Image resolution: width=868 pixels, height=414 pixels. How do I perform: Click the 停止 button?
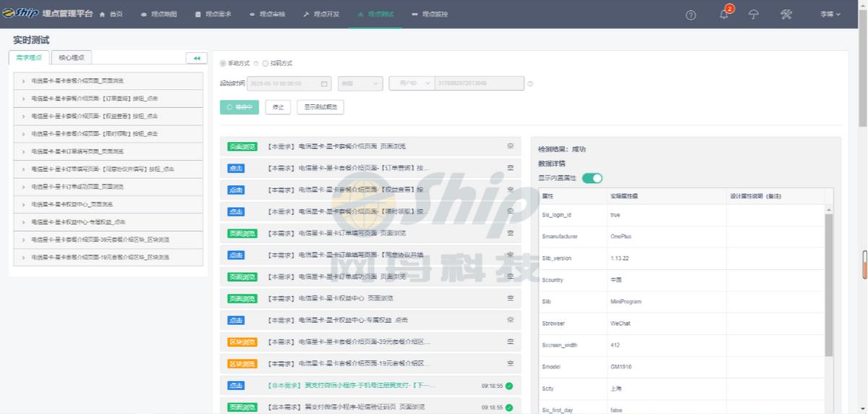tap(278, 107)
